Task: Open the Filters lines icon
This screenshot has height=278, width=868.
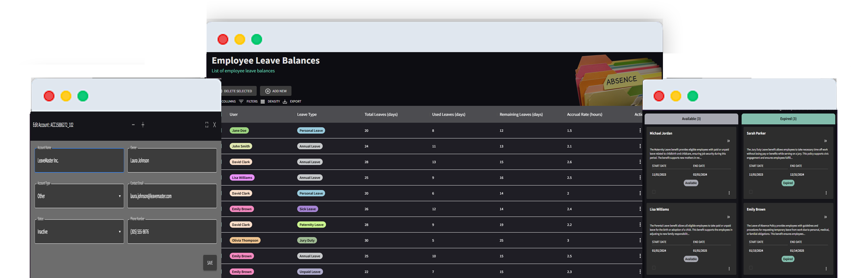Action: point(241,102)
